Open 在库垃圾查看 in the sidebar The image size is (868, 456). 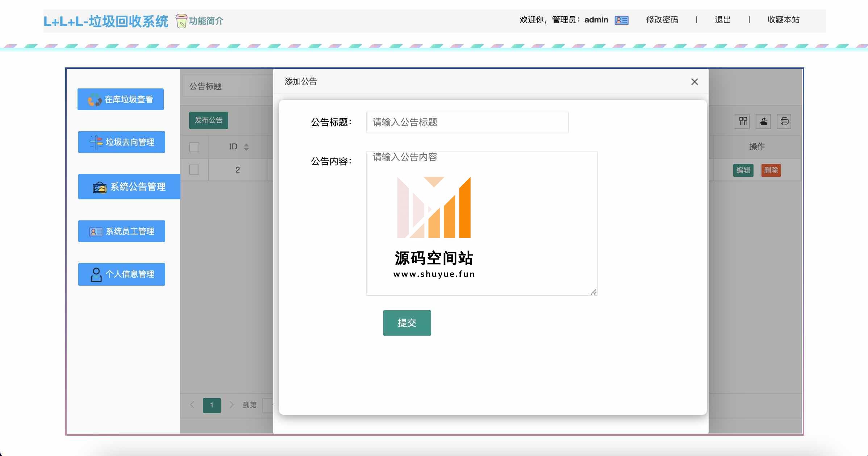[121, 99]
